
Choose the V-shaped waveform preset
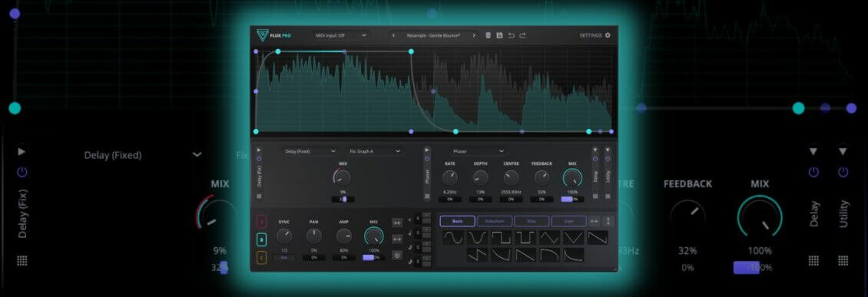[574, 238]
